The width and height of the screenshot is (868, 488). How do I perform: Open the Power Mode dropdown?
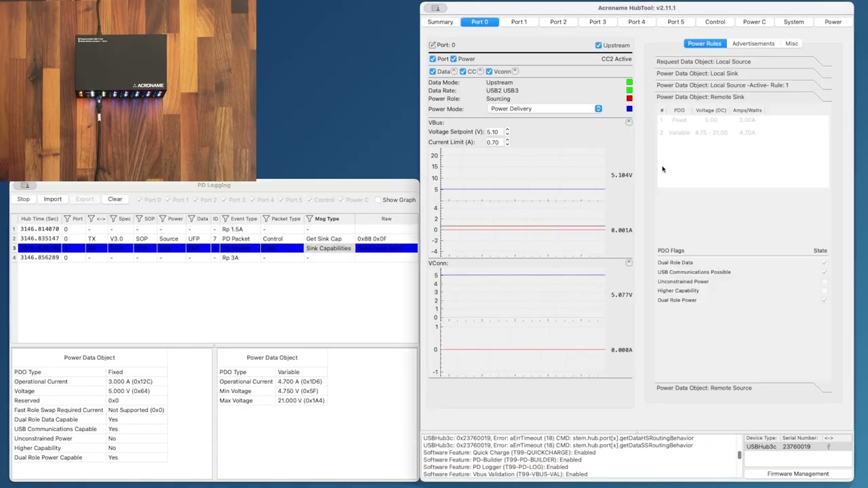click(545, 108)
